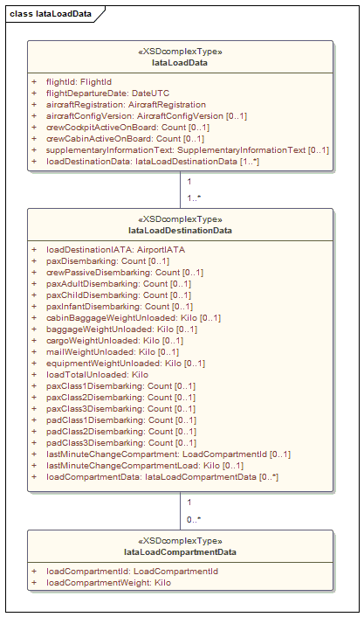This screenshot has width=364, height=617.
Task: Select the flightDepartureDate: DateUTC attribute
Action: (x=107, y=94)
